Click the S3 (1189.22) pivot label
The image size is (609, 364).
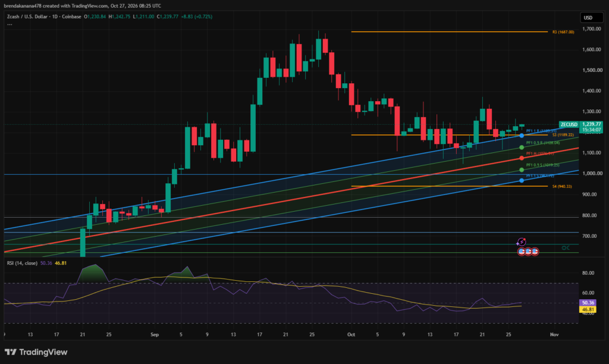click(563, 135)
